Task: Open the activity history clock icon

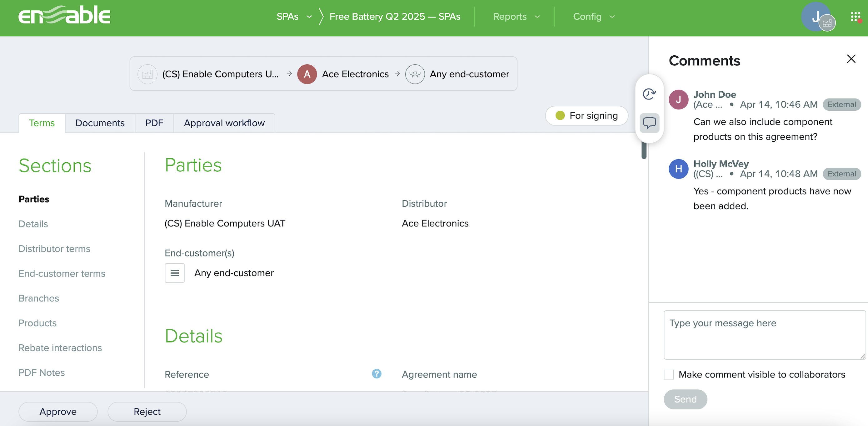Action: [649, 94]
